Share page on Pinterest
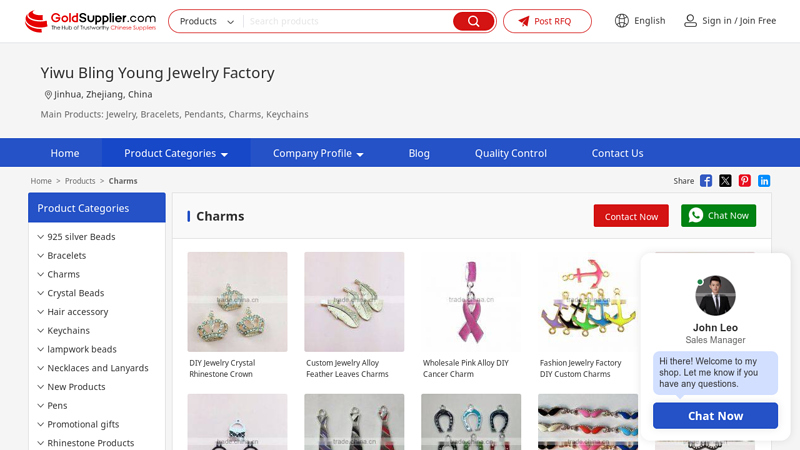Screen dimensions: 800x450 tap(744, 181)
